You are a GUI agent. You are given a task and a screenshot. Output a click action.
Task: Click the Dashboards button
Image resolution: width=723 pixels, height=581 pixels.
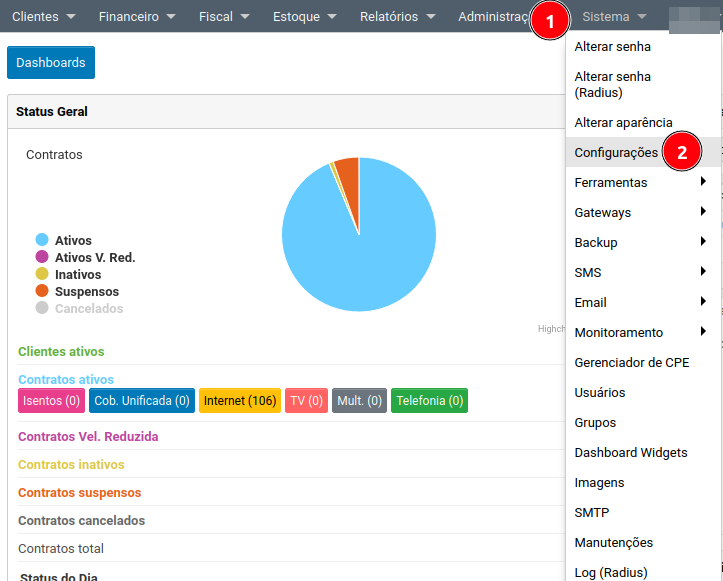pyautogui.click(x=51, y=62)
